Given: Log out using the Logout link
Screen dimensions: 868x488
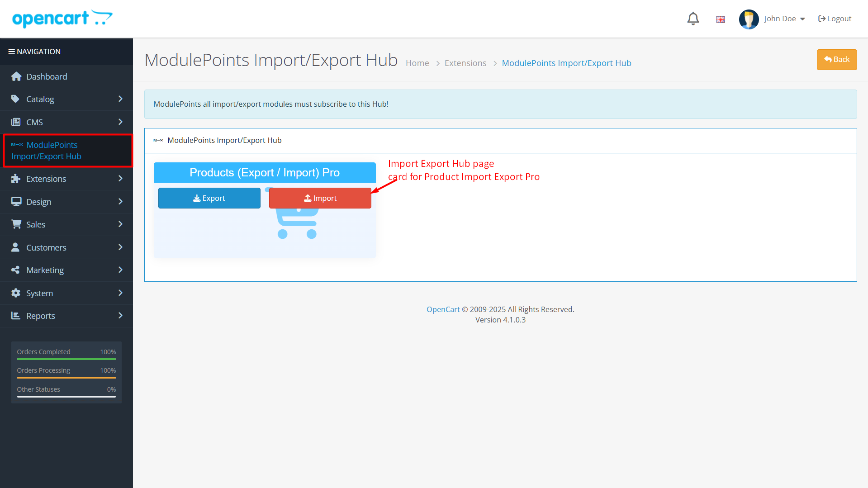Looking at the screenshot, I should click(x=835, y=19).
